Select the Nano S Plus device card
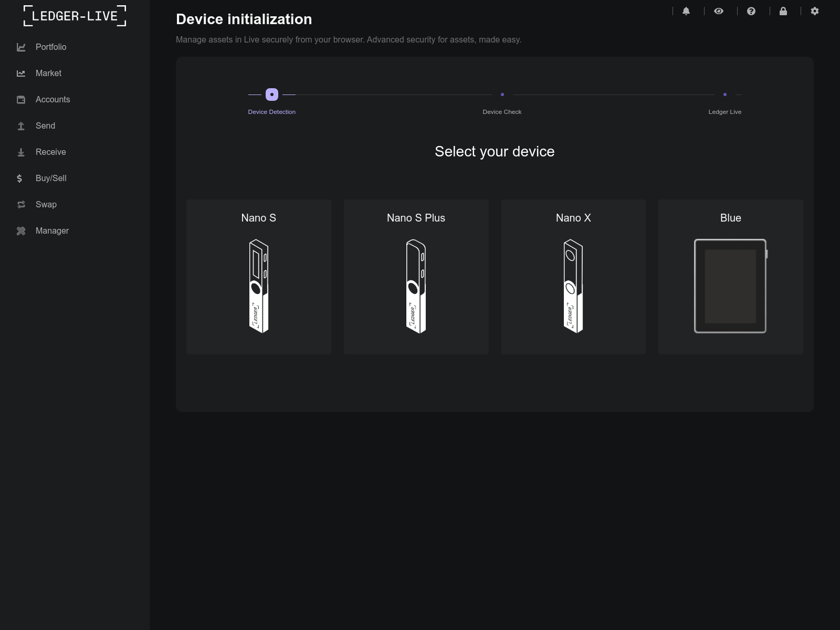The image size is (840, 630). tap(416, 277)
